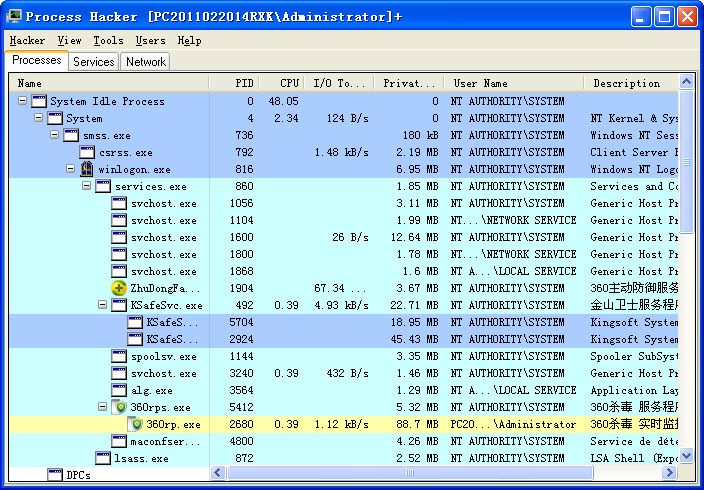Screen dimensions: 704x490
Task: Click the vertical scrollbar down arrow
Action: point(686,457)
